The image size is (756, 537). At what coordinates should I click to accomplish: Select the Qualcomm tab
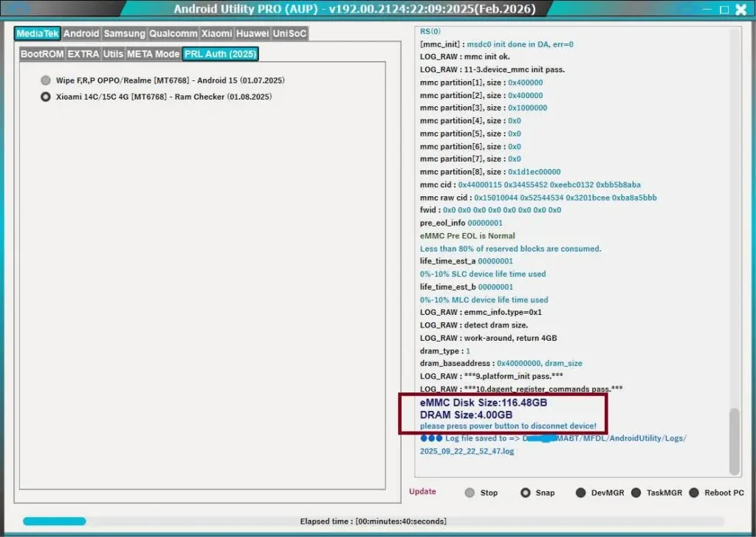coord(173,34)
